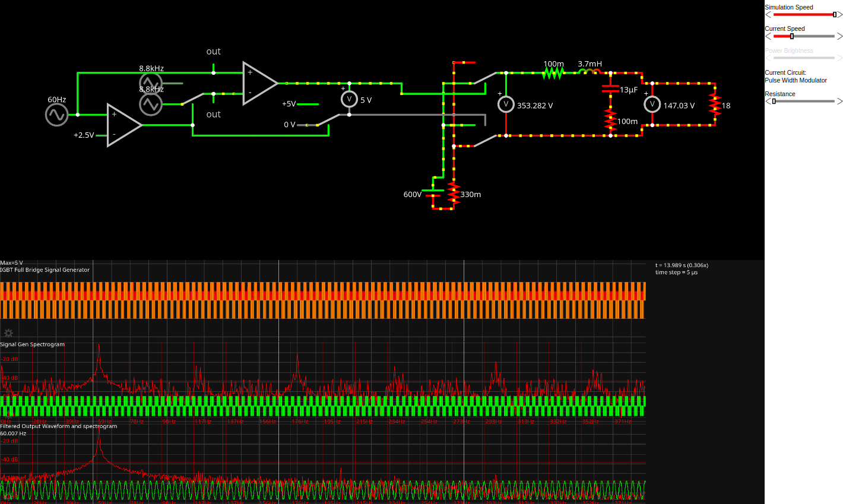843x504 pixels.
Task: Select the 3.7mH inductor
Action: [589, 72]
